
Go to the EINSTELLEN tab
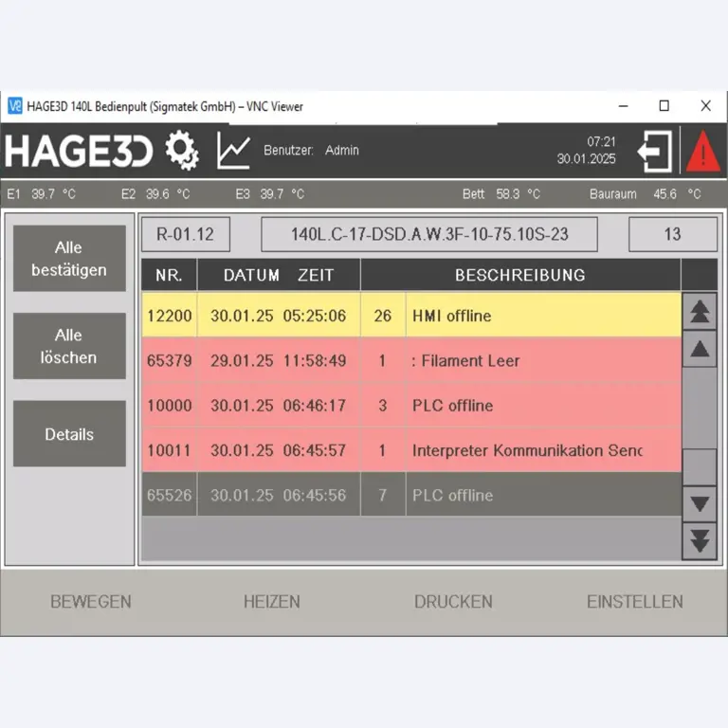tap(634, 602)
